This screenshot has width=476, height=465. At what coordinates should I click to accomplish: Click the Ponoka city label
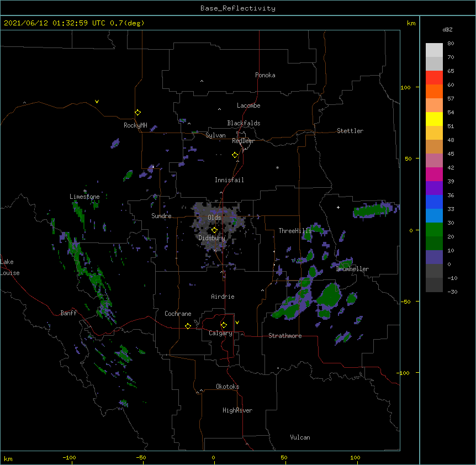coord(265,75)
